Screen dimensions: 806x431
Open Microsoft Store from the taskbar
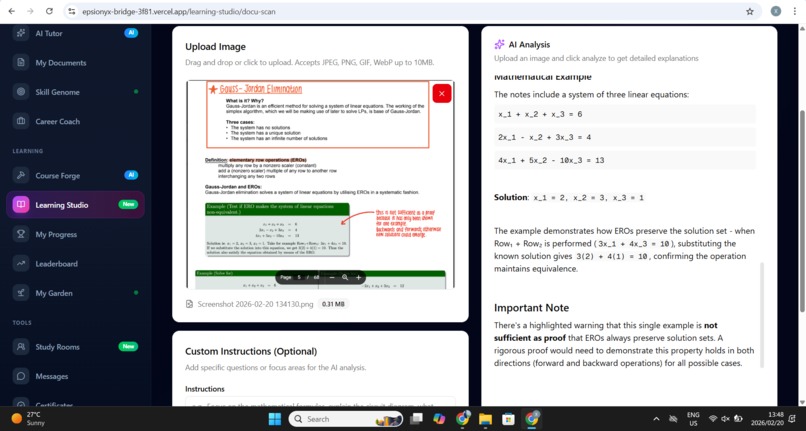[x=508, y=419]
